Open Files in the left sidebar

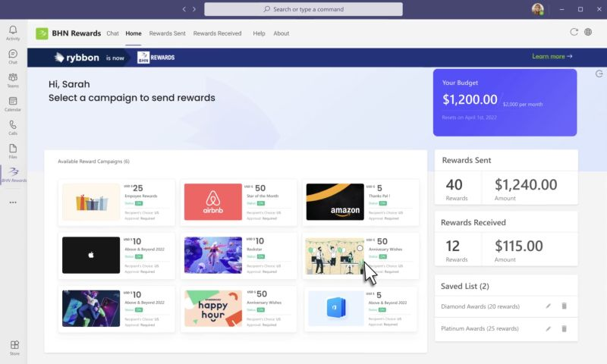13,151
